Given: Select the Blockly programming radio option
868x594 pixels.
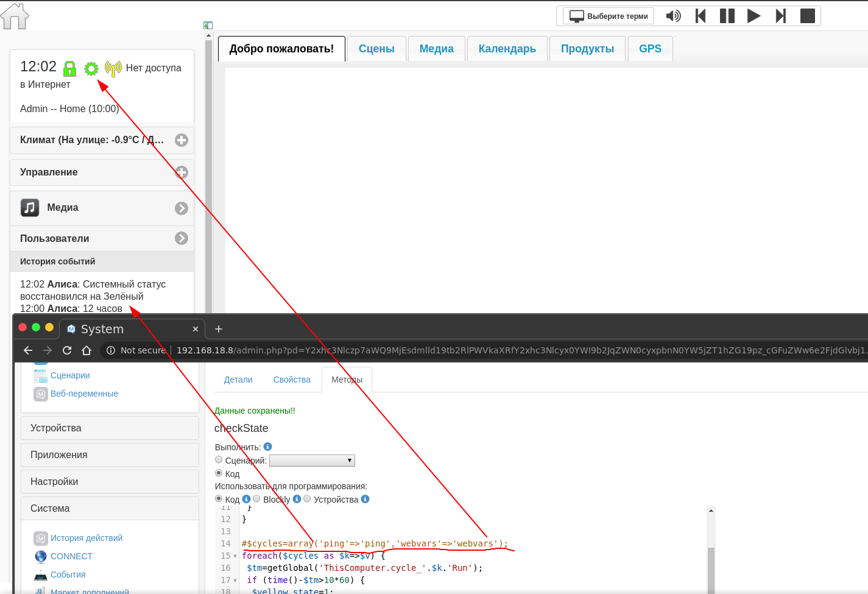Looking at the screenshot, I should pos(257,499).
